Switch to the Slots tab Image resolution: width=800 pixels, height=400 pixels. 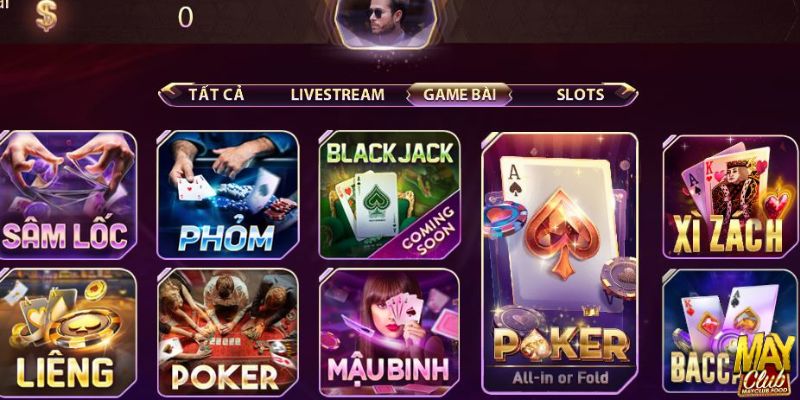tap(580, 94)
